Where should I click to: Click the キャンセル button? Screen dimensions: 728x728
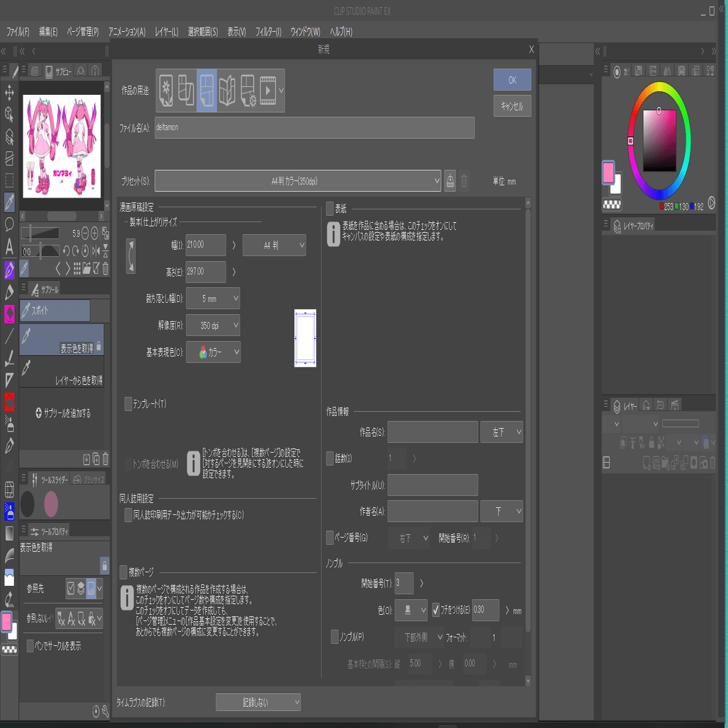(x=512, y=106)
